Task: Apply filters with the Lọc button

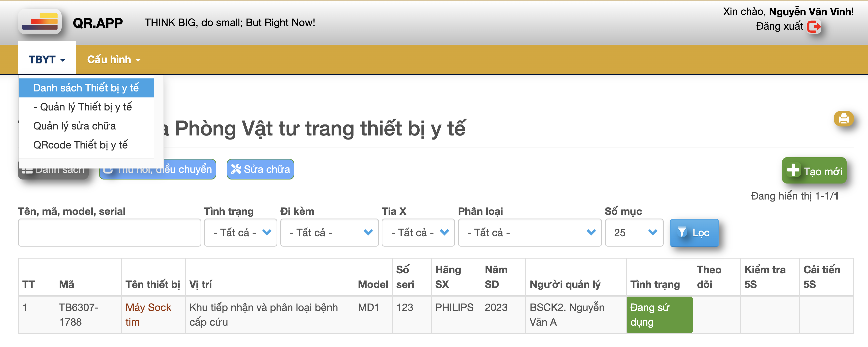Action: [694, 233]
